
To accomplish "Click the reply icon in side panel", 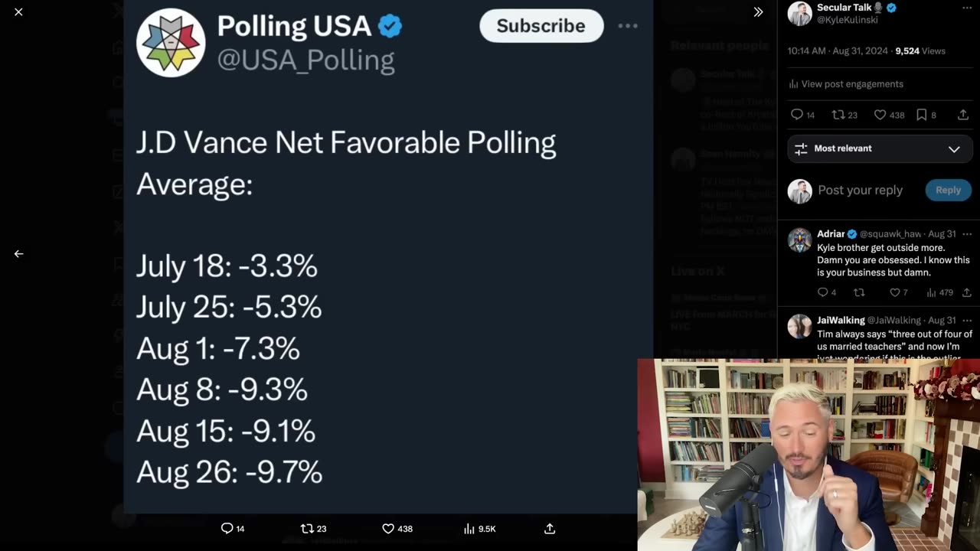I will (797, 115).
